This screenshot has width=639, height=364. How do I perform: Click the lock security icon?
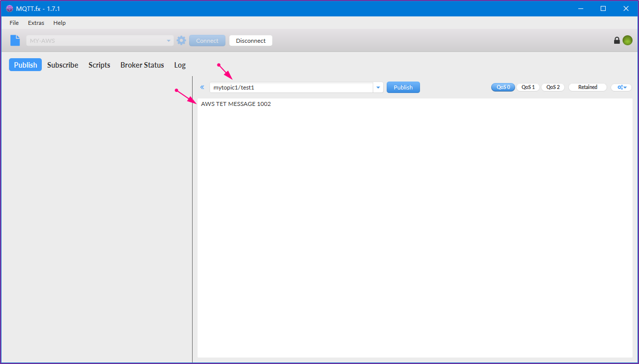617,41
